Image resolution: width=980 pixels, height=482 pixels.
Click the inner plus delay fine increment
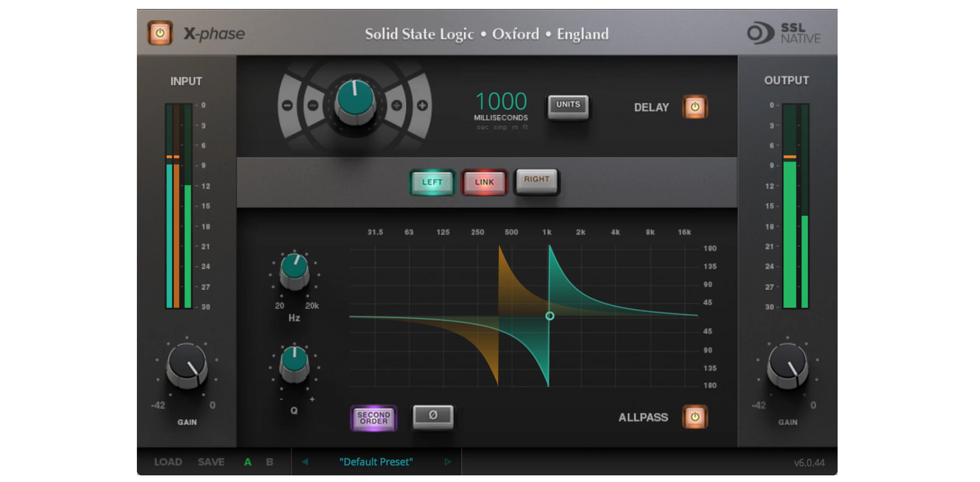[x=397, y=106]
